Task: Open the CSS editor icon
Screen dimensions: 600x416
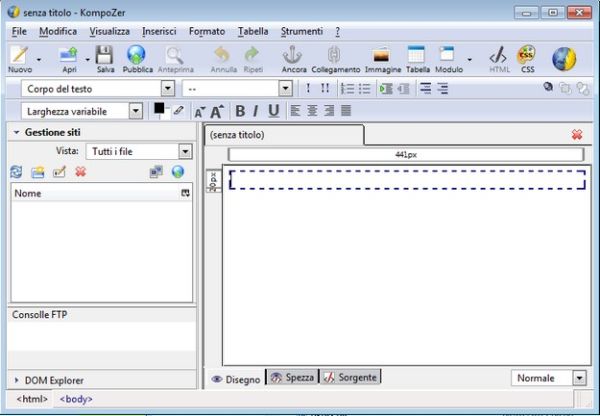Action: [x=527, y=58]
